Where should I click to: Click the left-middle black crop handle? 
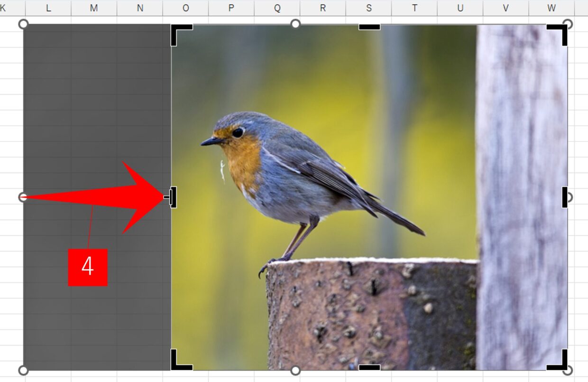click(174, 197)
